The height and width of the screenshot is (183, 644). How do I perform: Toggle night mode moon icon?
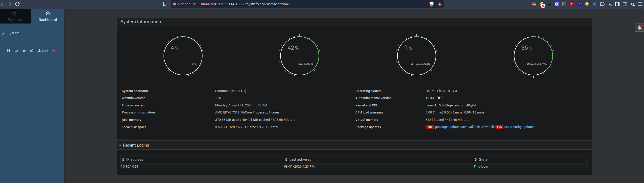(16, 51)
